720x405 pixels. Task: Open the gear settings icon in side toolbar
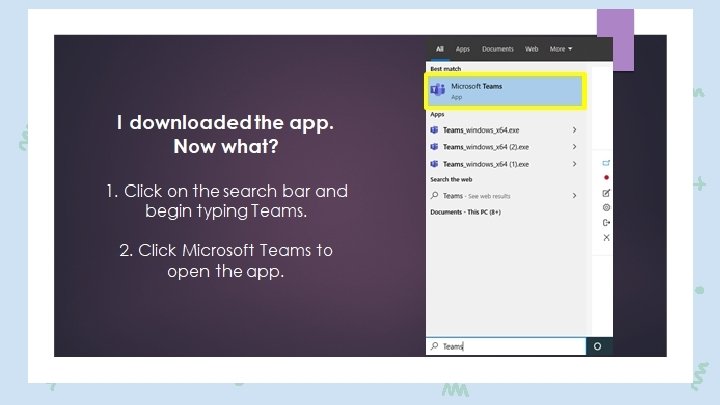tap(606, 208)
